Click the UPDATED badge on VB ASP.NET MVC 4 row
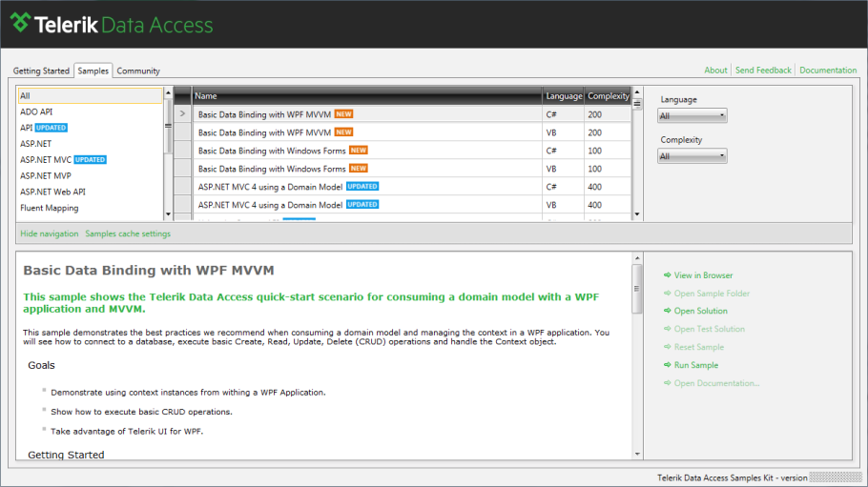 click(362, 205)
